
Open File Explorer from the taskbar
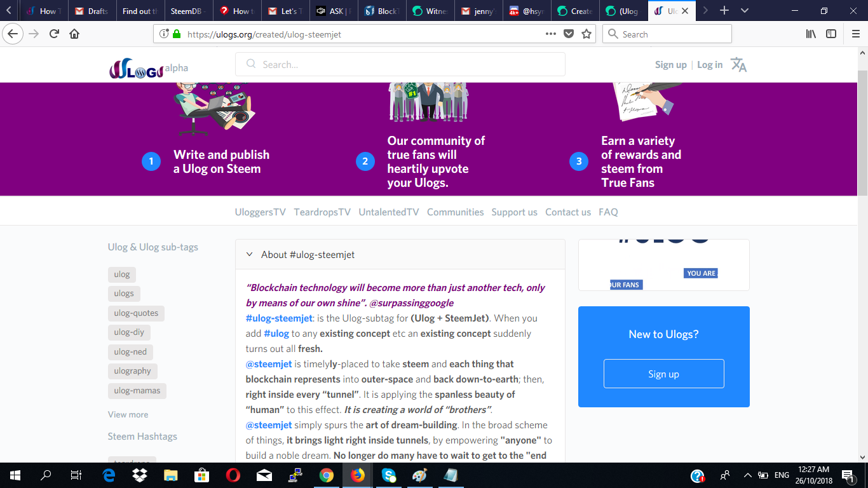tap(171, 475)
